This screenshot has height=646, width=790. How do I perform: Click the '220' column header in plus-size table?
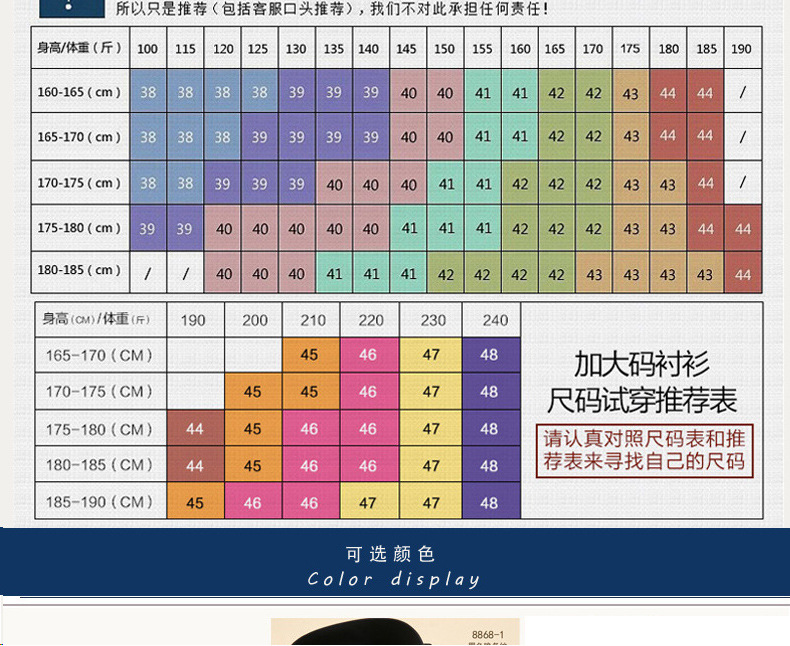point(371,320)
